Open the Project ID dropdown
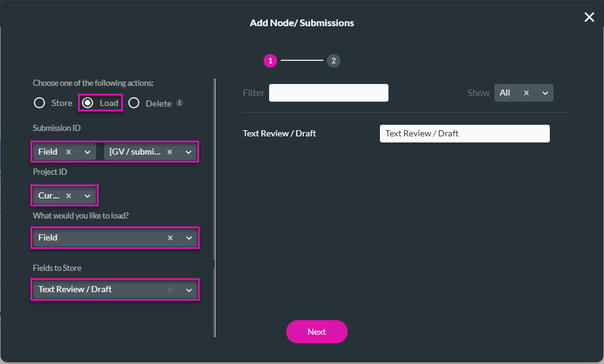This screenshot has height=364, width=604. [87, 195]
